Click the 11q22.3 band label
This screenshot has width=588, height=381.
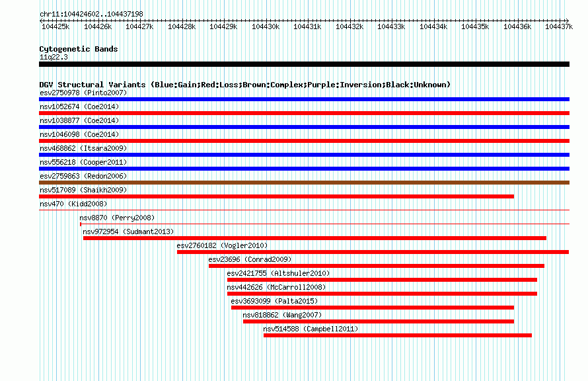click(x=54, y=57)
